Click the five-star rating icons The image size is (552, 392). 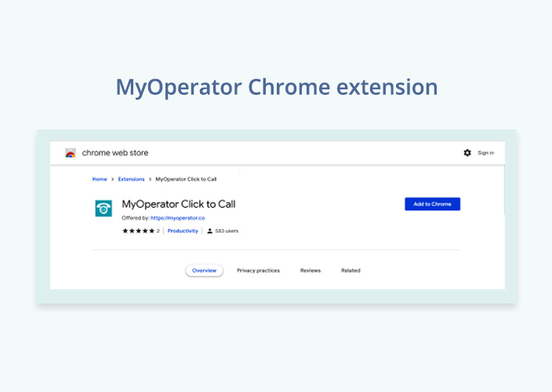(138, 230)
